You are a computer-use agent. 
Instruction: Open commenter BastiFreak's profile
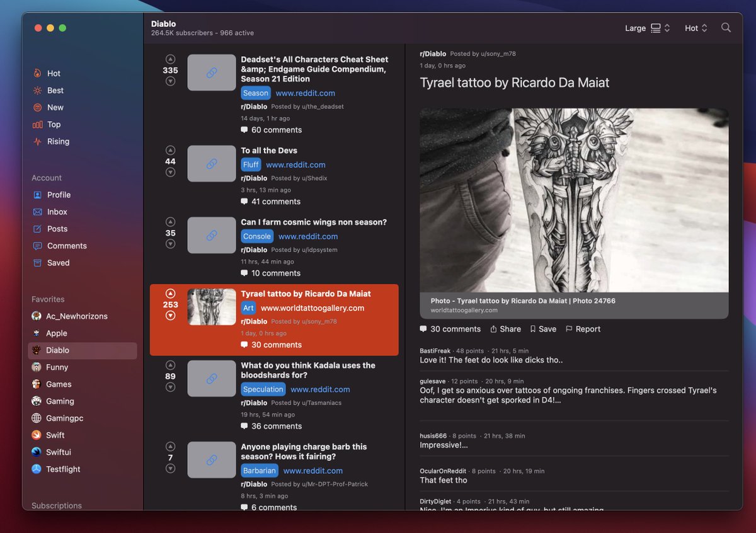click(435, 350)
